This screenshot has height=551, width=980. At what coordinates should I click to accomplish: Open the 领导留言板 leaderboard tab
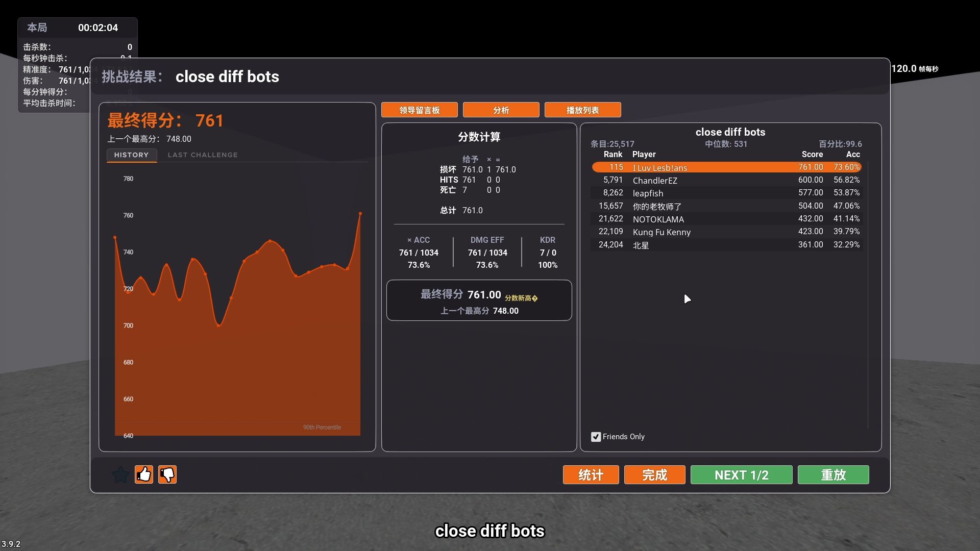420,110
